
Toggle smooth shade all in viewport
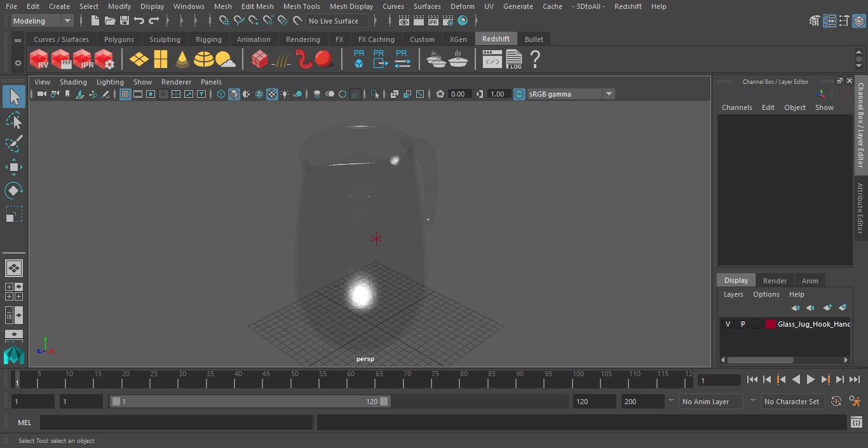tap(234, 94)
